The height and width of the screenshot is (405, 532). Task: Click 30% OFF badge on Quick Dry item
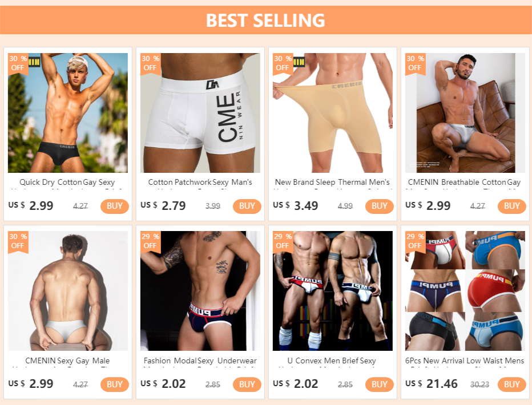click(x=18, y=63)
